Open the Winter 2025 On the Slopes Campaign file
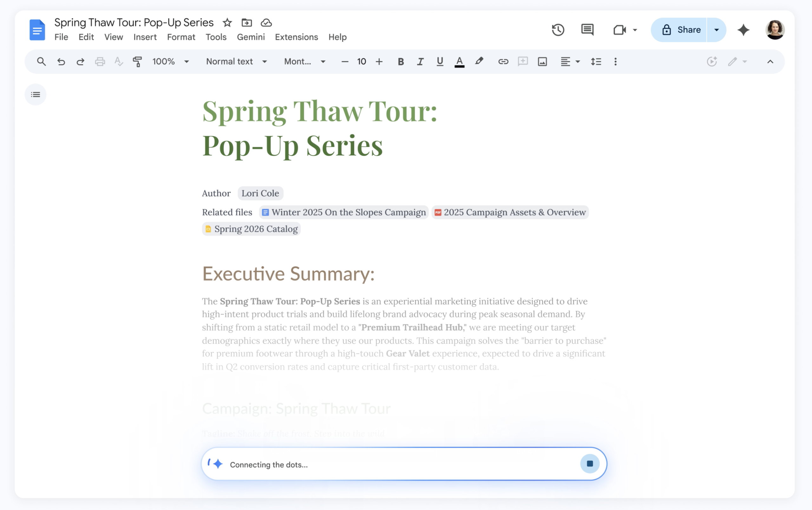 tap(344, 212)
